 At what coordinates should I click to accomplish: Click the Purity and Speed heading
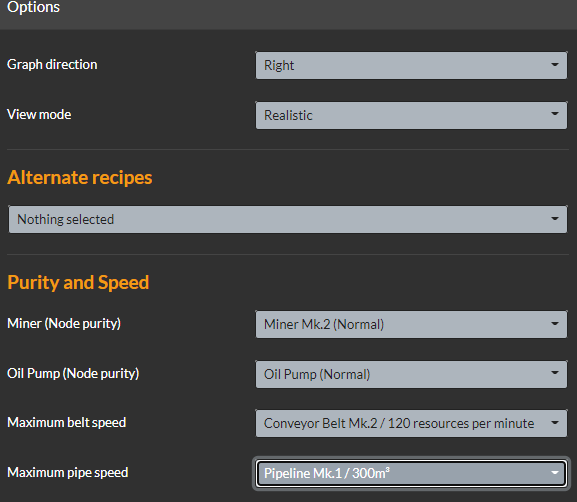(x=78, y=283)
